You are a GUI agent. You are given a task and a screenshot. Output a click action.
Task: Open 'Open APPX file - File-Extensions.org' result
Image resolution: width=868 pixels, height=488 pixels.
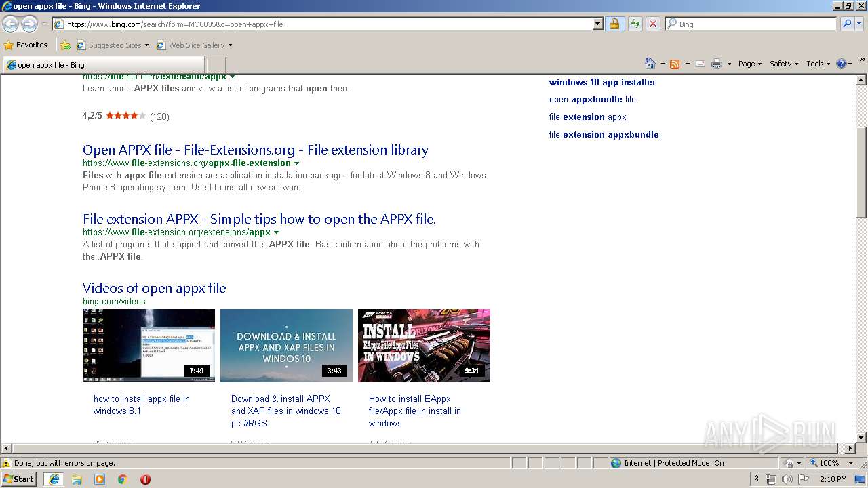256,150
